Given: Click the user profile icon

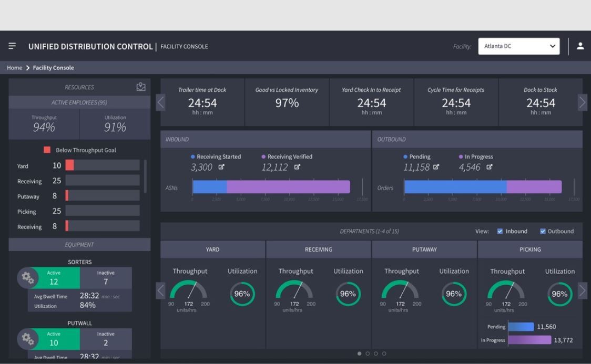Looking at the screenshot, I should pyautogui.click(x=580, y=46).
